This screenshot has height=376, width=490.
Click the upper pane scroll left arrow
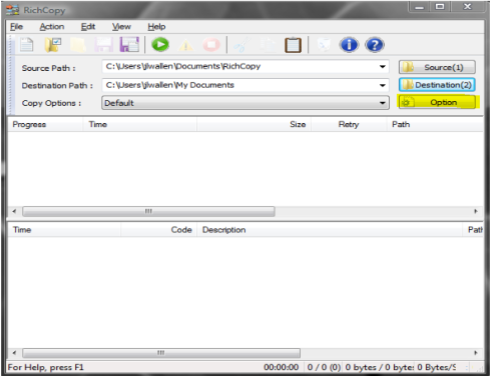[14, 211]
